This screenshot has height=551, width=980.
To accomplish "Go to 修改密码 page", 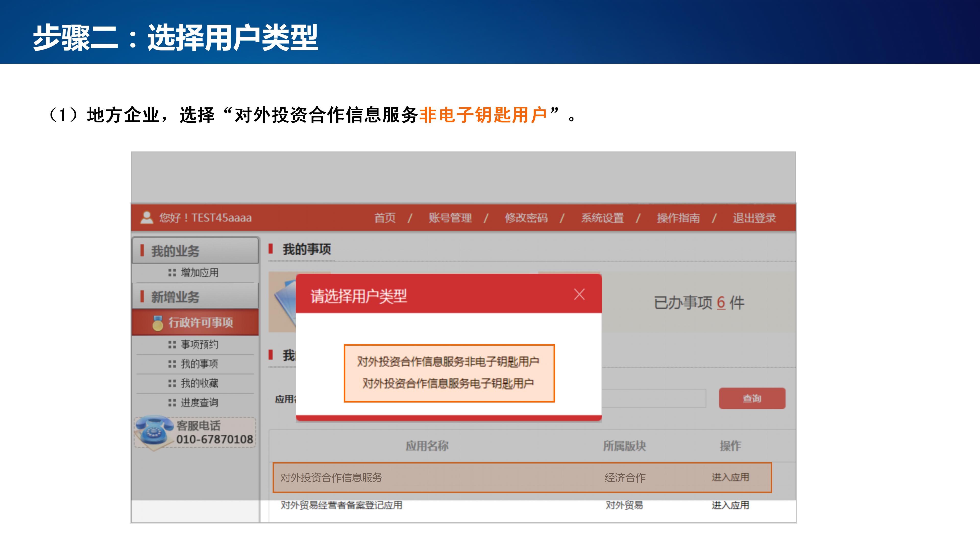I will [526, 218].
